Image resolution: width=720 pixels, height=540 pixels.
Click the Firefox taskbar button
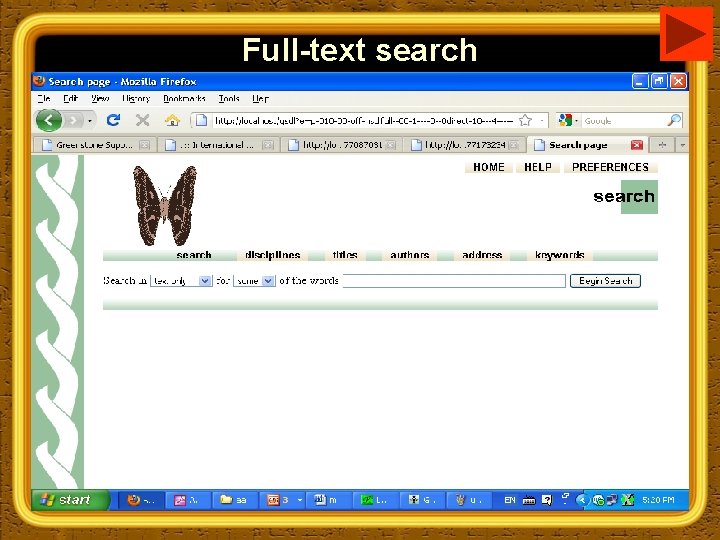(x=141, y=500)
